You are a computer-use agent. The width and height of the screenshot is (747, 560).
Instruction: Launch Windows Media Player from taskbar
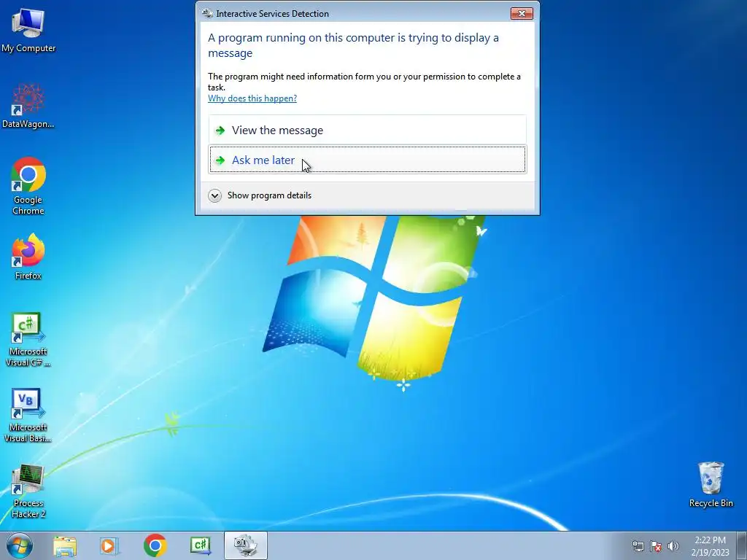pos(109,545)
